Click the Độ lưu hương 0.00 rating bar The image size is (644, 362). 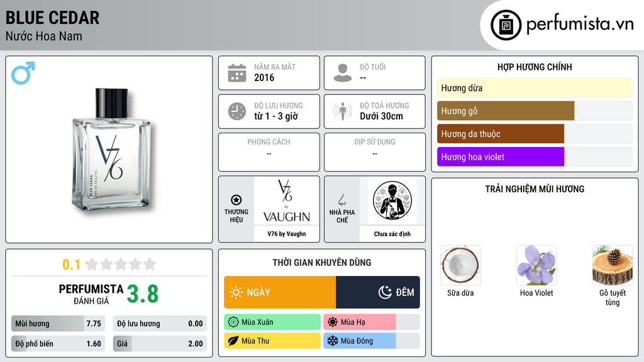160,324
